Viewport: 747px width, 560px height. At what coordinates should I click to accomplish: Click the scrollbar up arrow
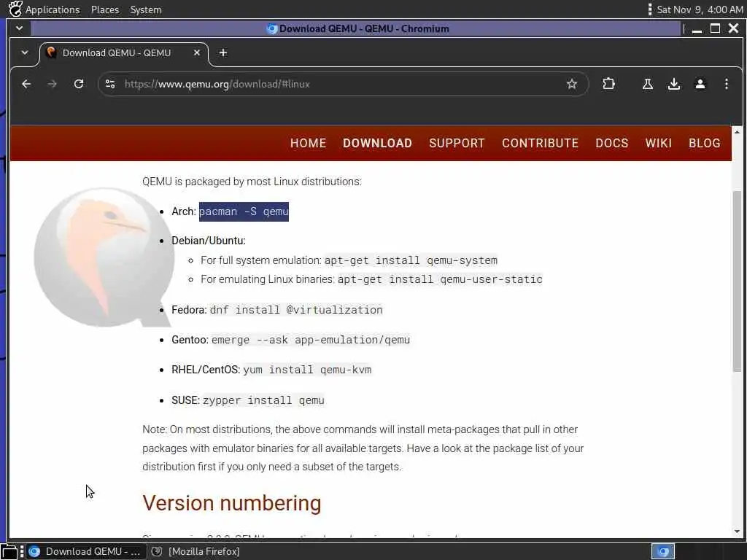click(x=737, y=132)
